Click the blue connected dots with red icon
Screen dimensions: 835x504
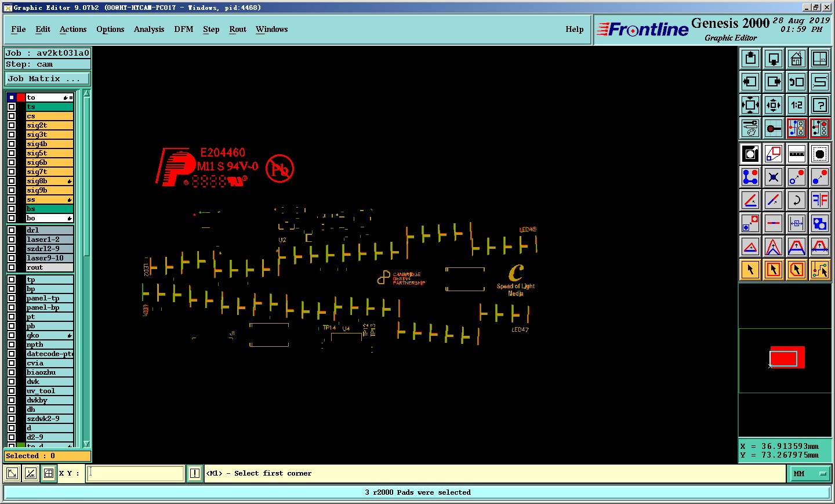750,177
